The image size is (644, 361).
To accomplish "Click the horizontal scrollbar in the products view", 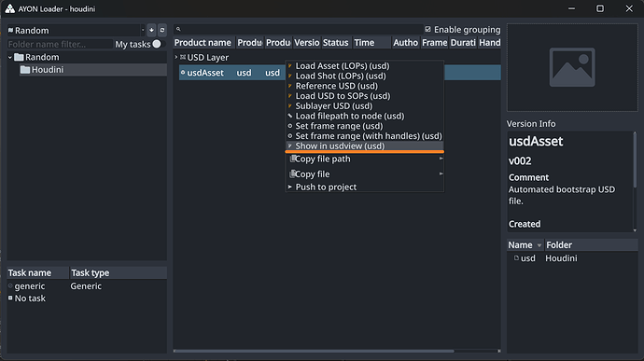I will coord(315,351).
